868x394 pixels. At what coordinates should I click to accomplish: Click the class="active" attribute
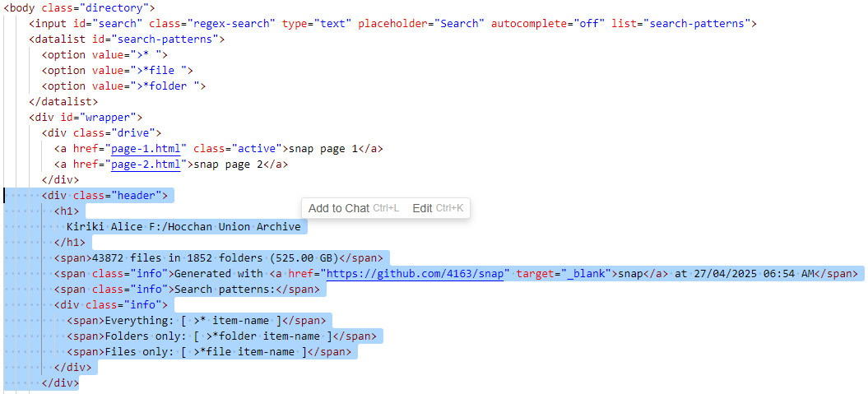point(238,149)
